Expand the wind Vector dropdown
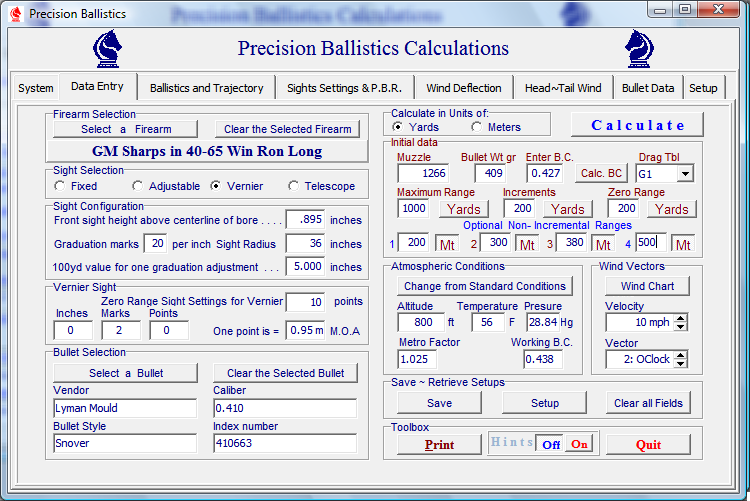 pos(680,359)
